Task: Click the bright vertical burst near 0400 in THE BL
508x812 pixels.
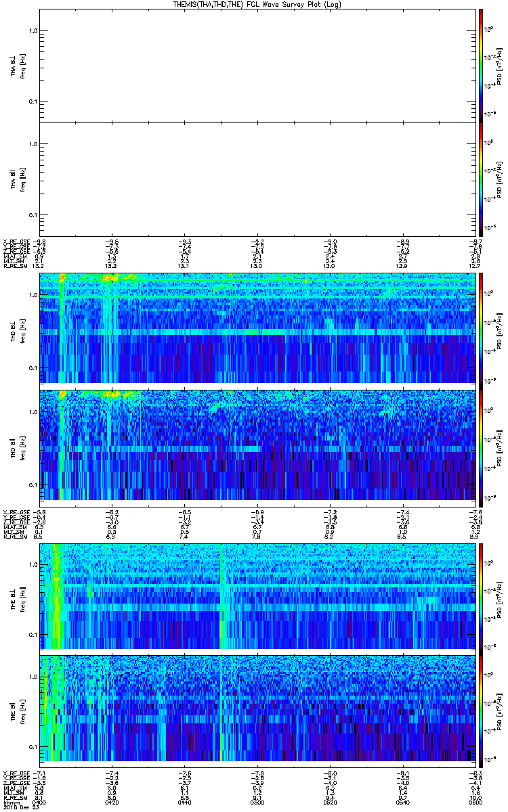Action: tap(56, 595)
